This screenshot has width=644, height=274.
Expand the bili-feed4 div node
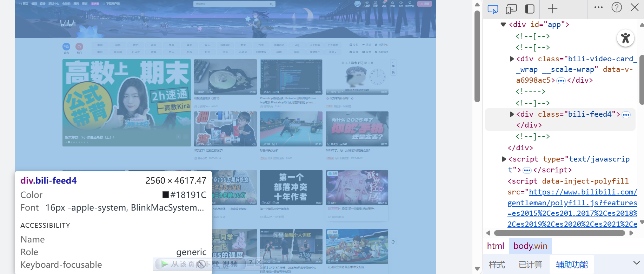512,114
